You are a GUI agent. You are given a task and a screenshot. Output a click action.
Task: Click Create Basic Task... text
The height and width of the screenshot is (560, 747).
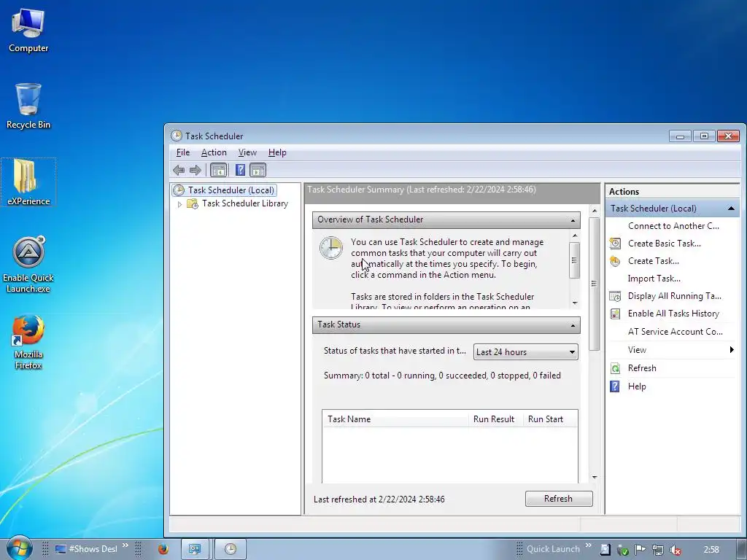[664, 244]
